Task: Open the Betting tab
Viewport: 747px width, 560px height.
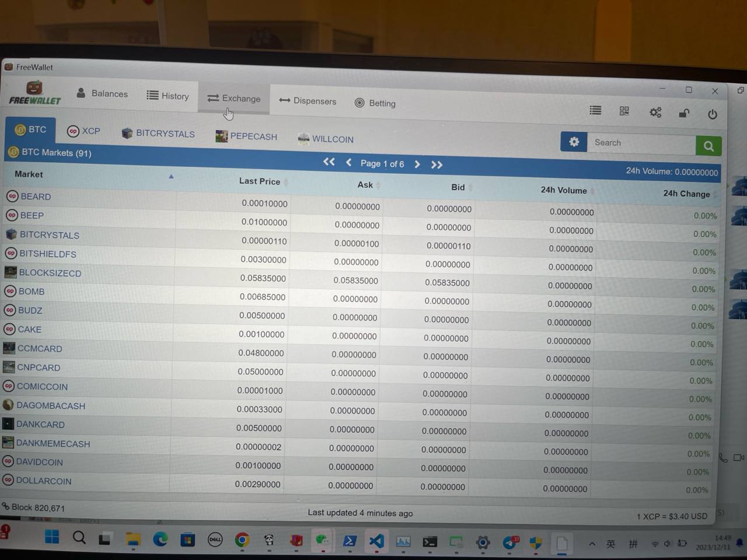Action: 375,103
